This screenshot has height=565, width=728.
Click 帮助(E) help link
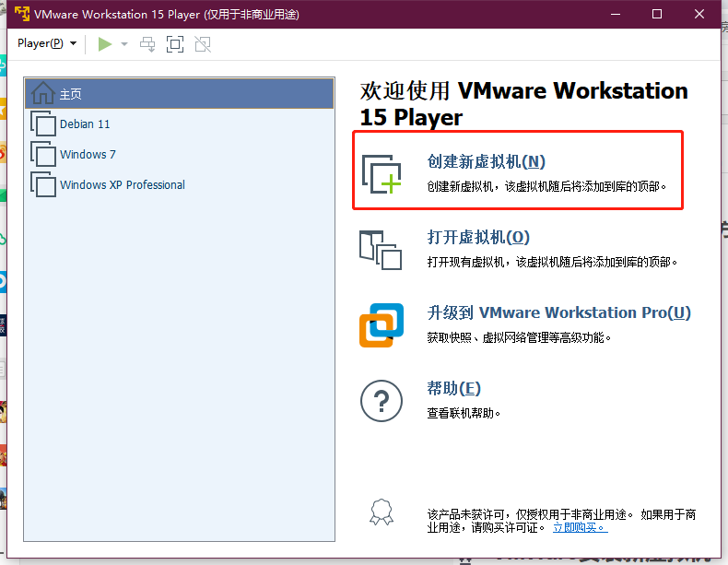453,388
